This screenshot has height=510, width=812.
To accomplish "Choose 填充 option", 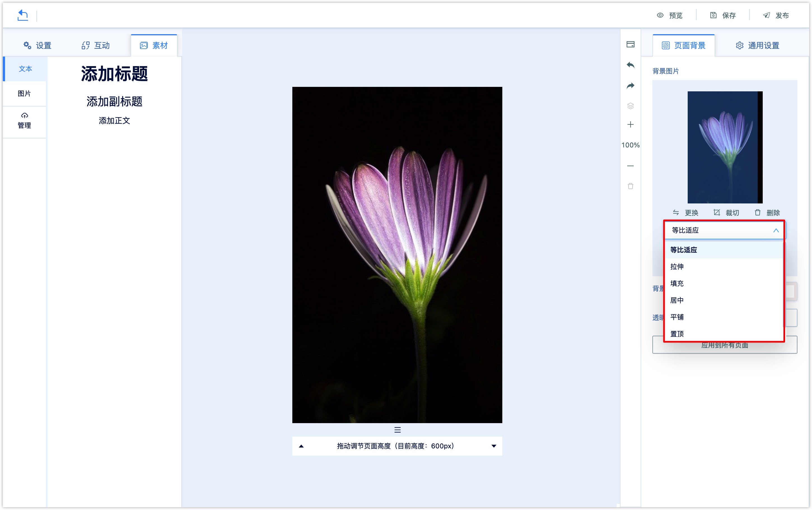I will click(x=724, y=284).
